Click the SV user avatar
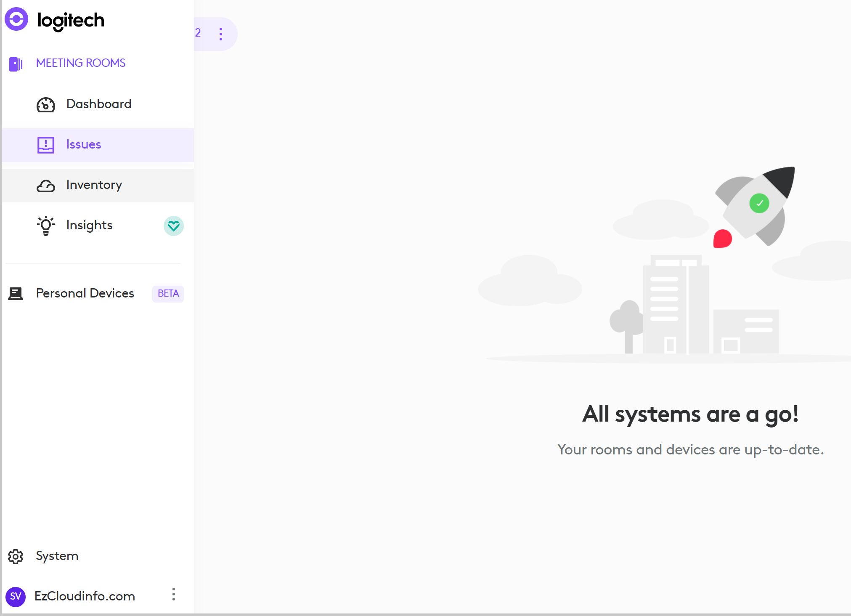 pyautogui.click(x=16, y=597)
